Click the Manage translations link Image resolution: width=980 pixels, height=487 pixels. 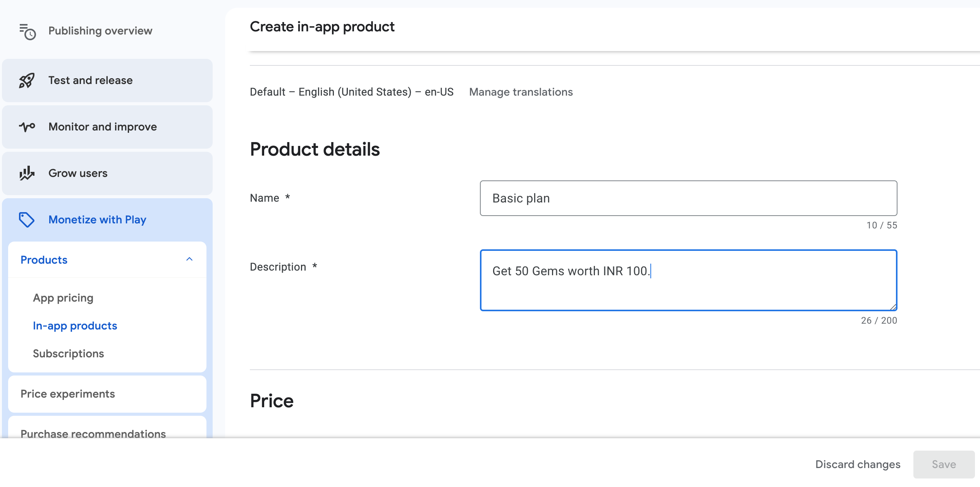(521, 92)
